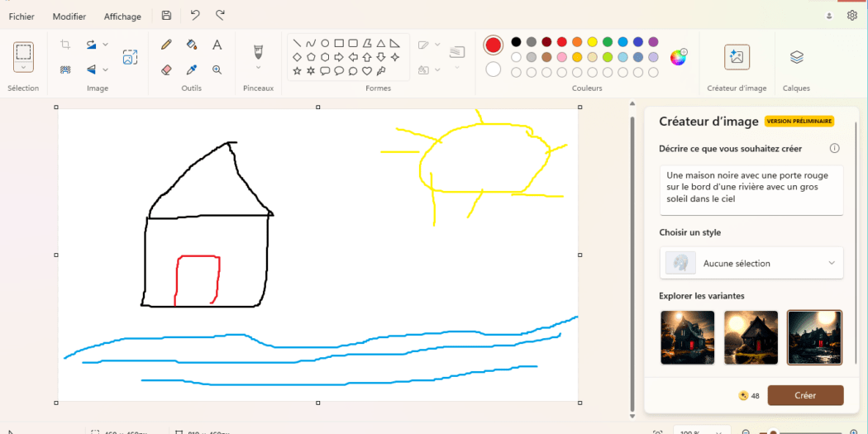Choose the Text tool
868x434 pixels.
point(217,45)
